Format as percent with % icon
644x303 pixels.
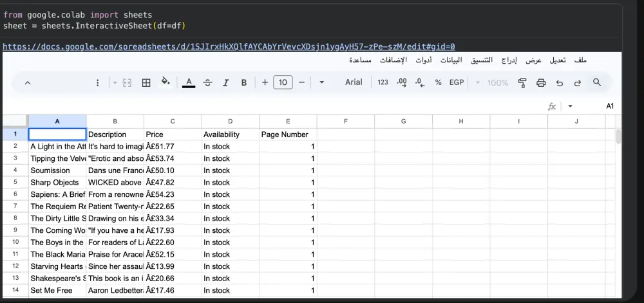tap(438, 82)
